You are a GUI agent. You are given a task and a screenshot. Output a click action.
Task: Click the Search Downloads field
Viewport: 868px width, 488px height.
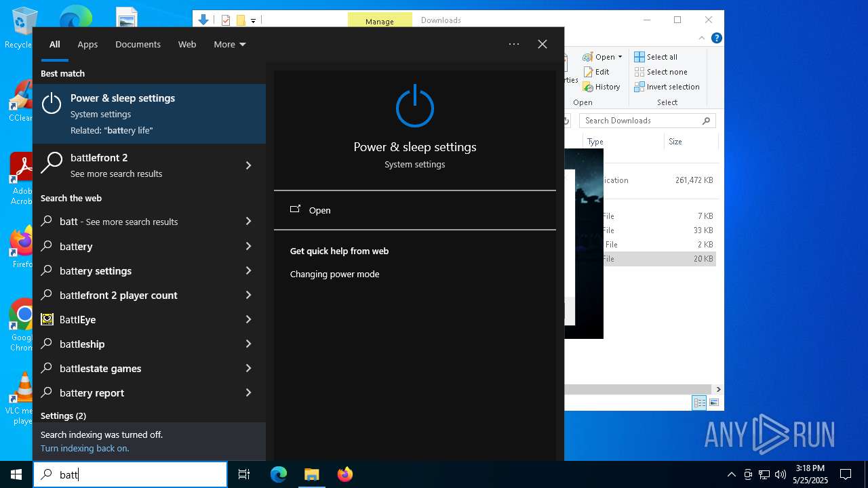tap(648, 121)
